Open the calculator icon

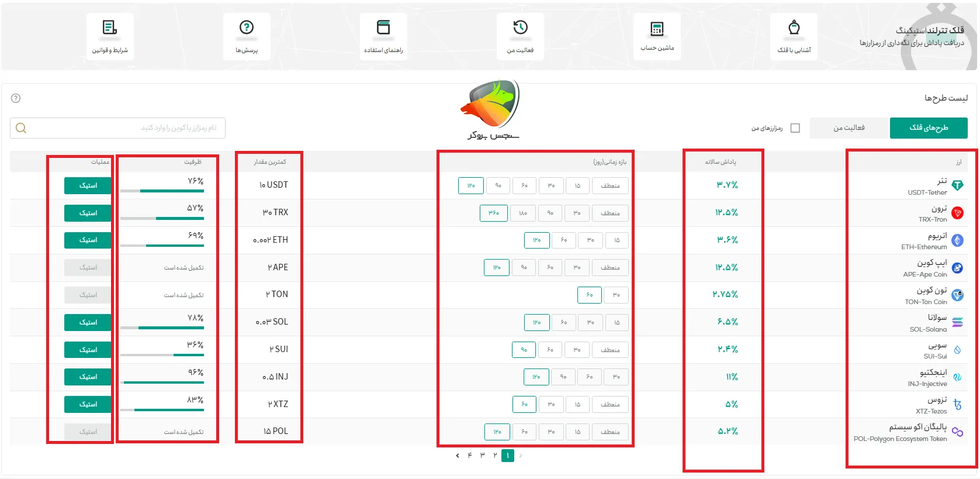coord(657,29)
